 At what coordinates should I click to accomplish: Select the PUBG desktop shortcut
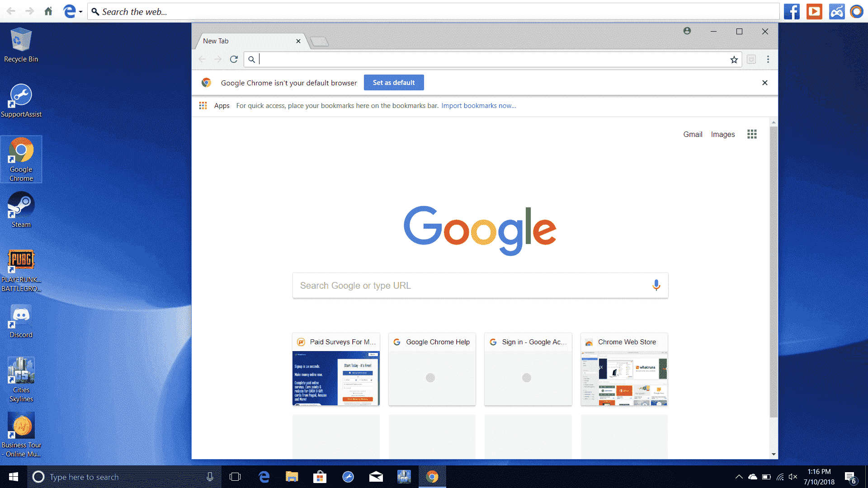(x=21, y=270)
